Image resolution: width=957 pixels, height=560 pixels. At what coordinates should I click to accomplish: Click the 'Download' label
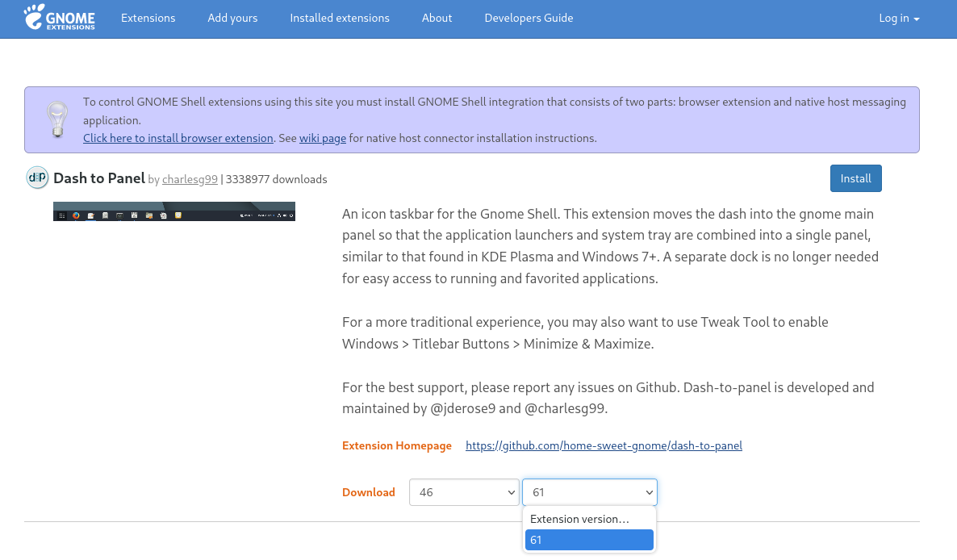pyautogui.click(x=369, y=492)
